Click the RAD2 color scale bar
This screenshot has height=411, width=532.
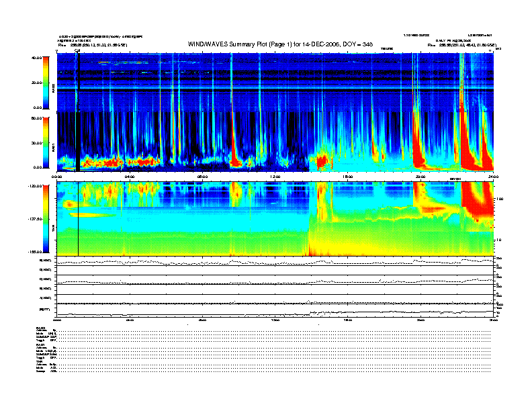tap(46, 83)
